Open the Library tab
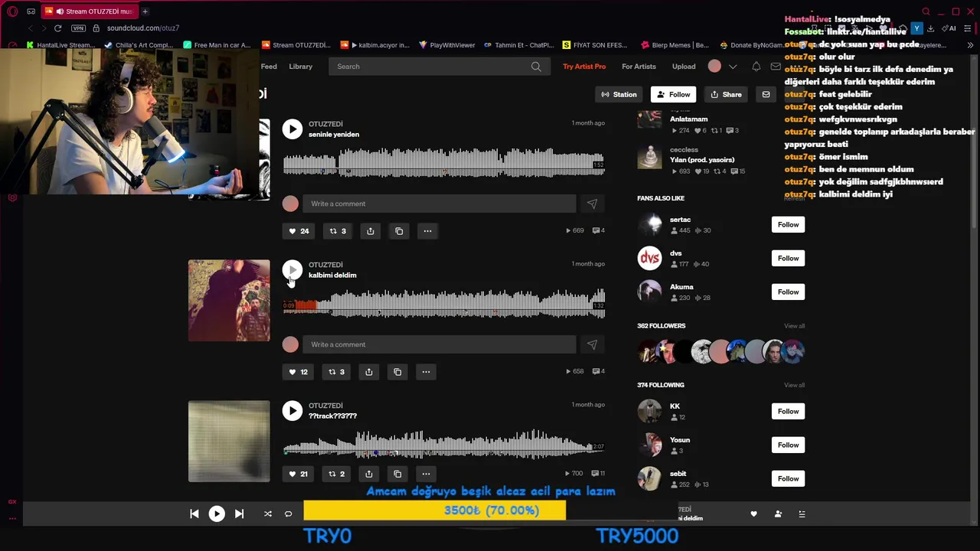The image size is (980, 551). click(301, 67)
